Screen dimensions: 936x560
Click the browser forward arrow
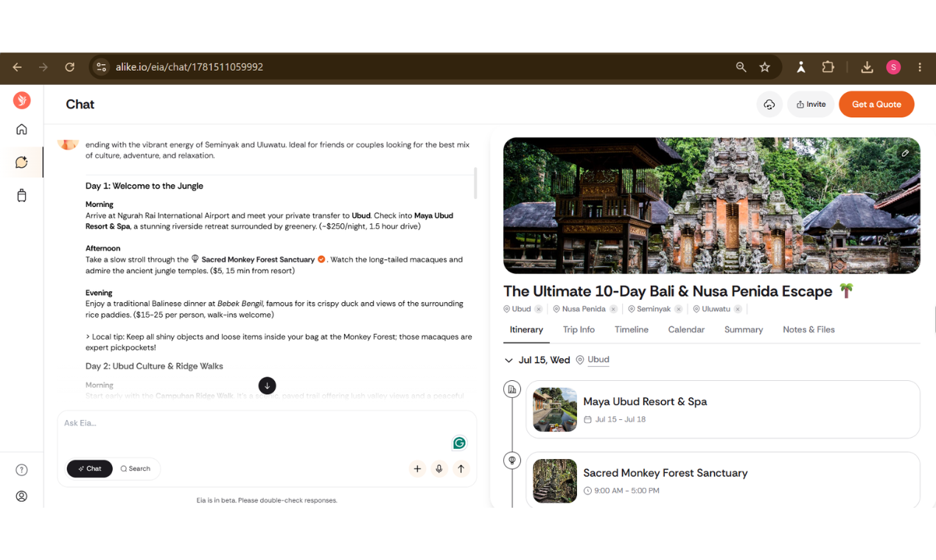43,67
